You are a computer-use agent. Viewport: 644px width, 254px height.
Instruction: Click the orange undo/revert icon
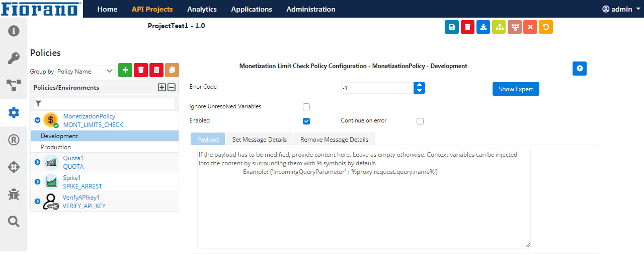(545, 27)
